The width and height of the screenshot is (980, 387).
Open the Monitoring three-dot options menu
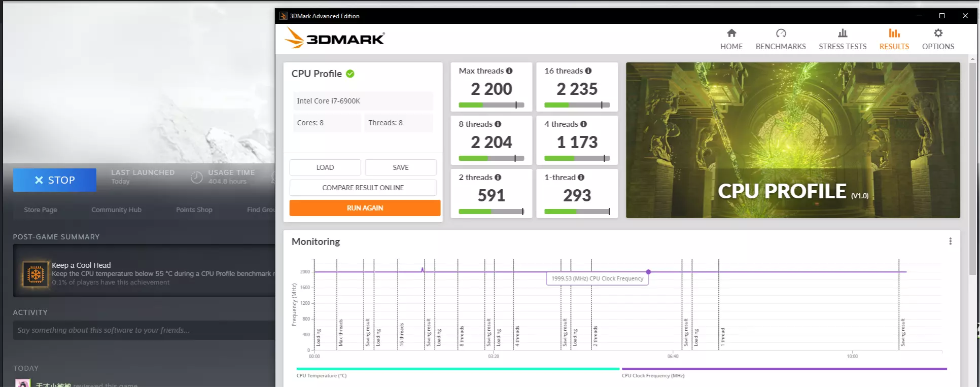pyautogui.click(x=951, y=241)
